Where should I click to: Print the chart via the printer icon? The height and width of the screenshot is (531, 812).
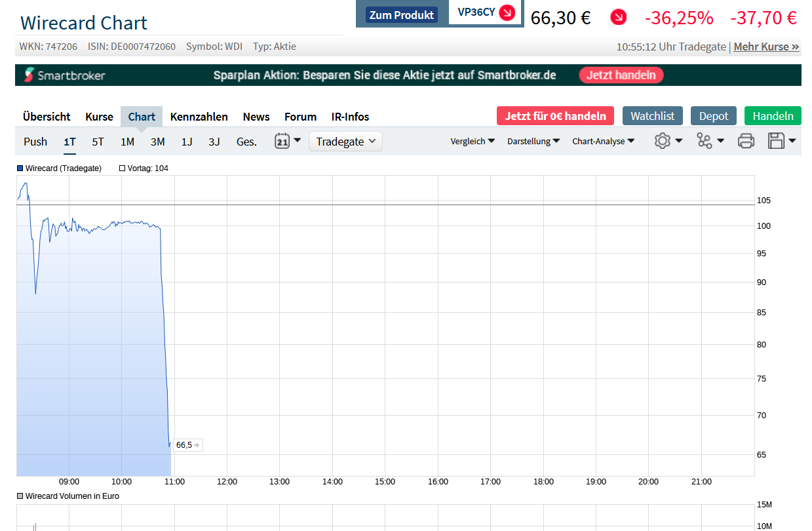[745, 140]
